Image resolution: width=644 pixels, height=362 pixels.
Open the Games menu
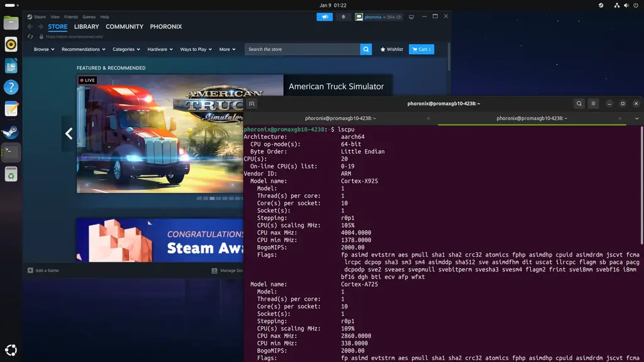[89, 17]
